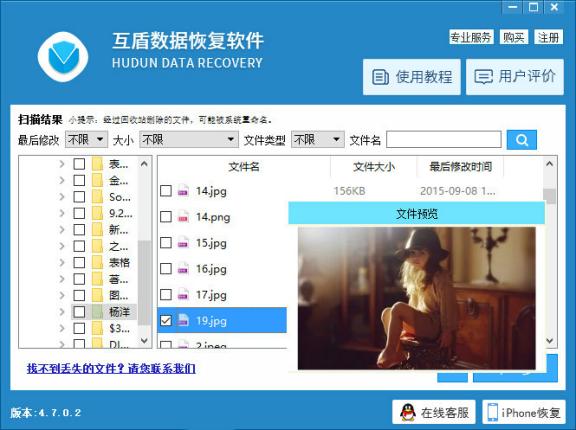
Task: Open 在线客服 QQ penguin support
Action: coord(434,412)
